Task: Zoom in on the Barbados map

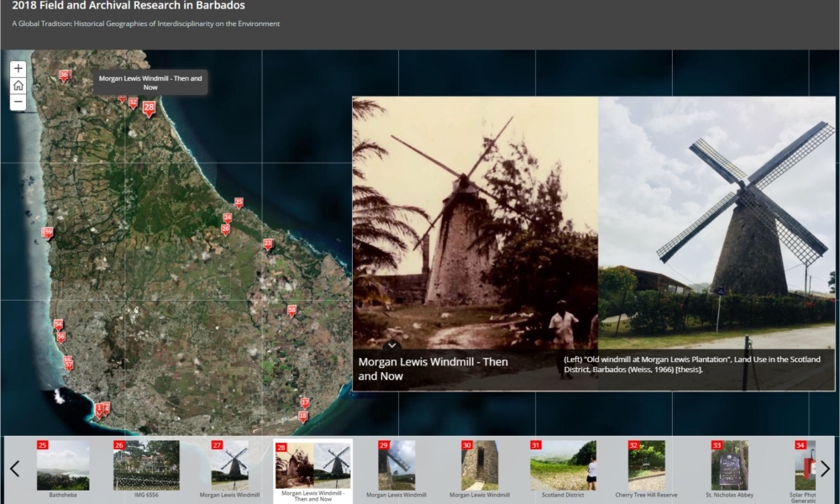Action: coord(18,69)
